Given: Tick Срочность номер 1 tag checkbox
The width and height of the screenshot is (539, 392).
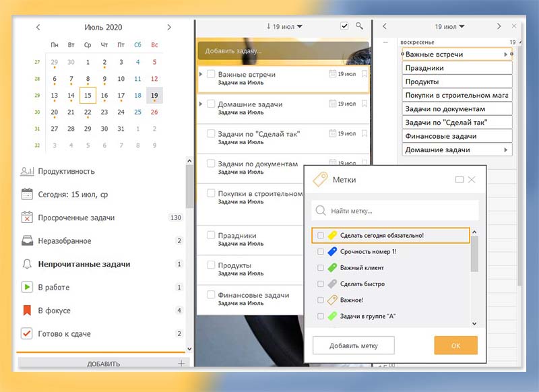Looking at the screenshot, I should [321, 251].
